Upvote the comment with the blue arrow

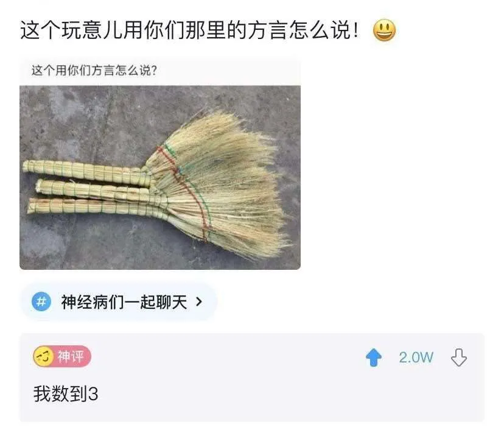(x=374, y=357)
